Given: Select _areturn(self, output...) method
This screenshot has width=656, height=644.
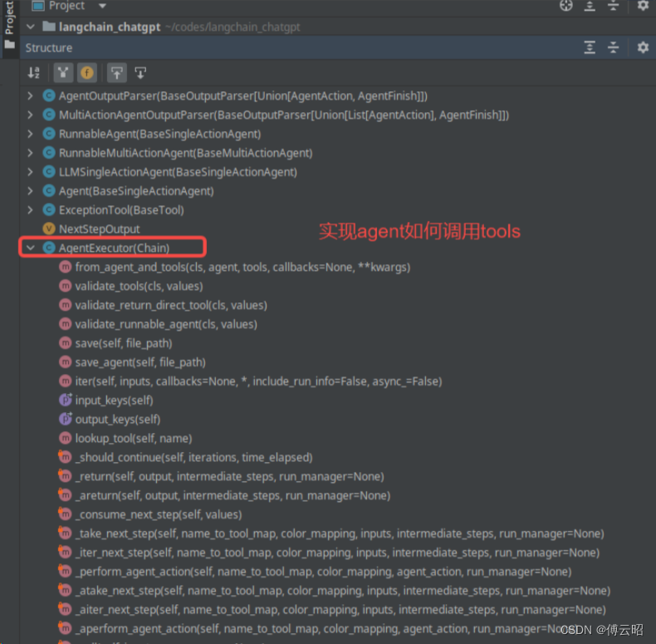Looking at the screenshot, I should (233, 495).
